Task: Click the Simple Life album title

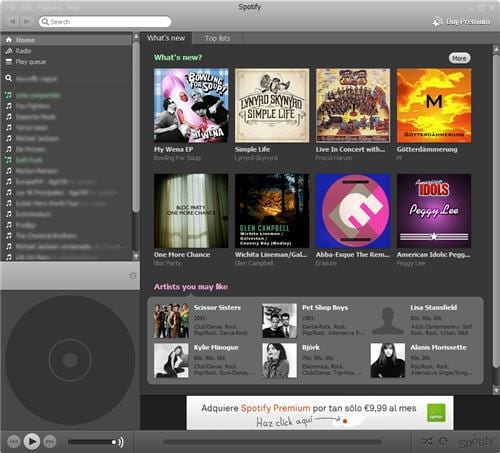Action: [x=252, y=149]
